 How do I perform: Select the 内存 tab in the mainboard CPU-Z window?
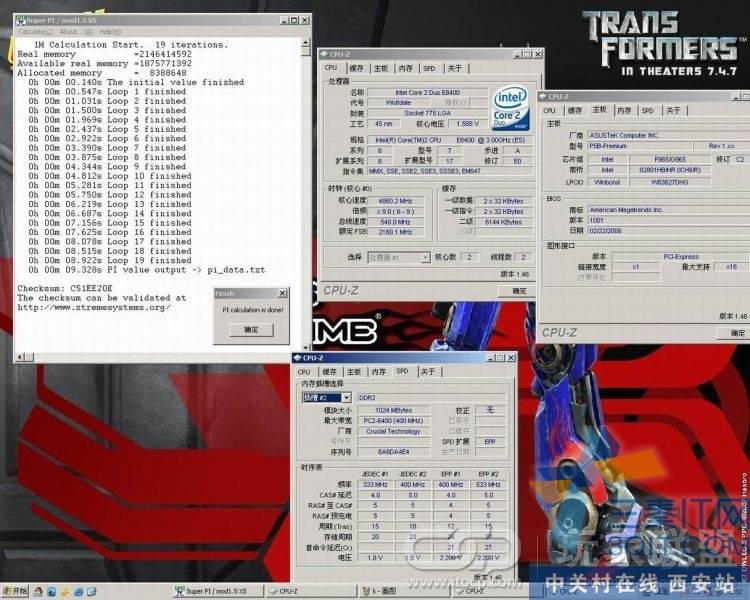pyautogui.click(x=624, y=111)
